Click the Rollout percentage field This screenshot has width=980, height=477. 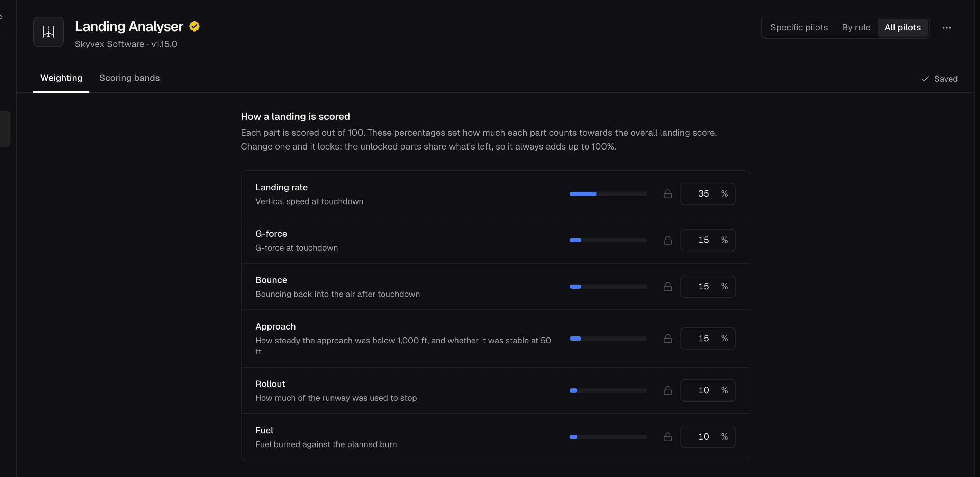(x=708, y=390)
